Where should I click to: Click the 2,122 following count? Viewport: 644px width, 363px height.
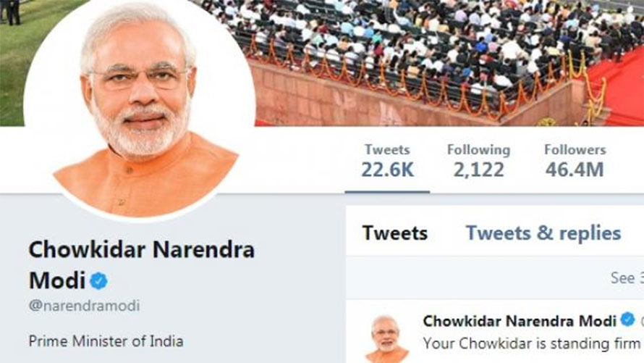coord(478,170)
